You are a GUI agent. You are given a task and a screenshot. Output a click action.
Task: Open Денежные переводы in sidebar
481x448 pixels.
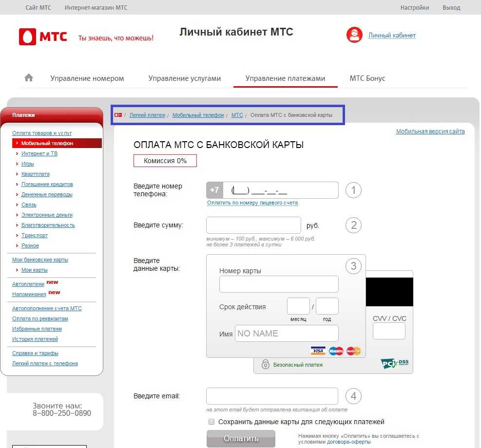point(47,194)
